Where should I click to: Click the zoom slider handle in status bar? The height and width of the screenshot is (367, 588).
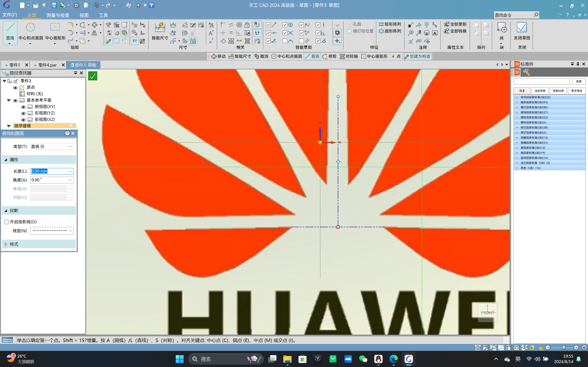(564, 347)
